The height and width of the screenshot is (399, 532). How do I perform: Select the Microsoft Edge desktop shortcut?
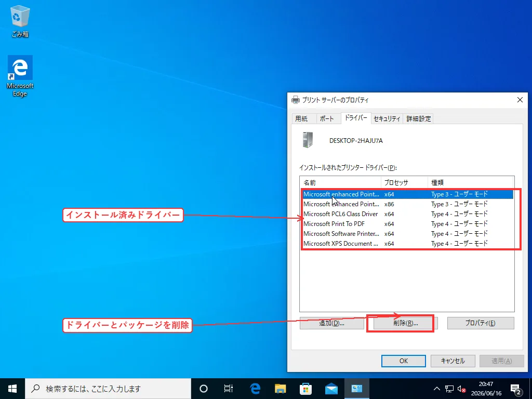pos(20,76)
